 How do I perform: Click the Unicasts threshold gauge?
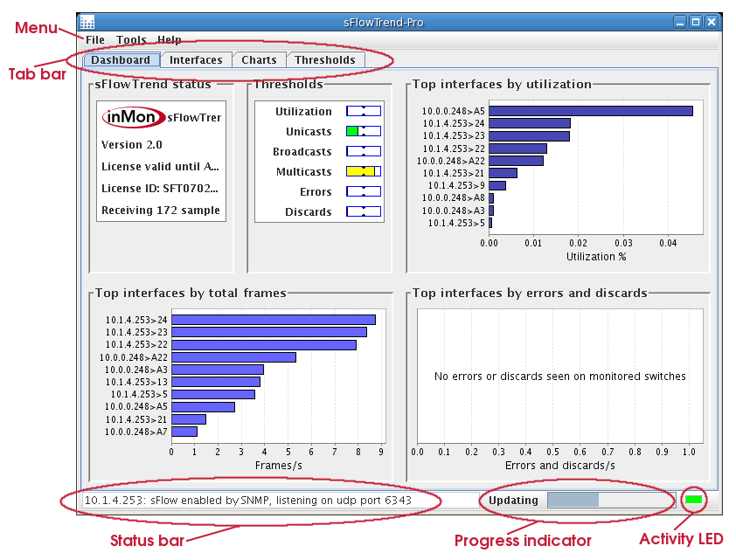[x=364, y=131]
